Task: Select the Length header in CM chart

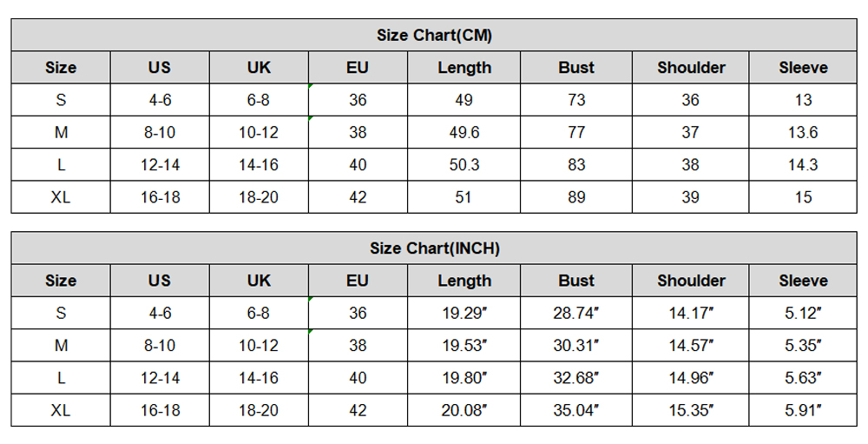Action: point(464,68)
